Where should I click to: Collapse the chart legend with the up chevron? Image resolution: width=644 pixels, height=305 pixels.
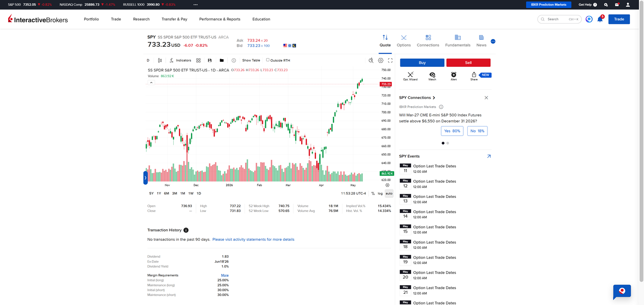tap(151, 83)
